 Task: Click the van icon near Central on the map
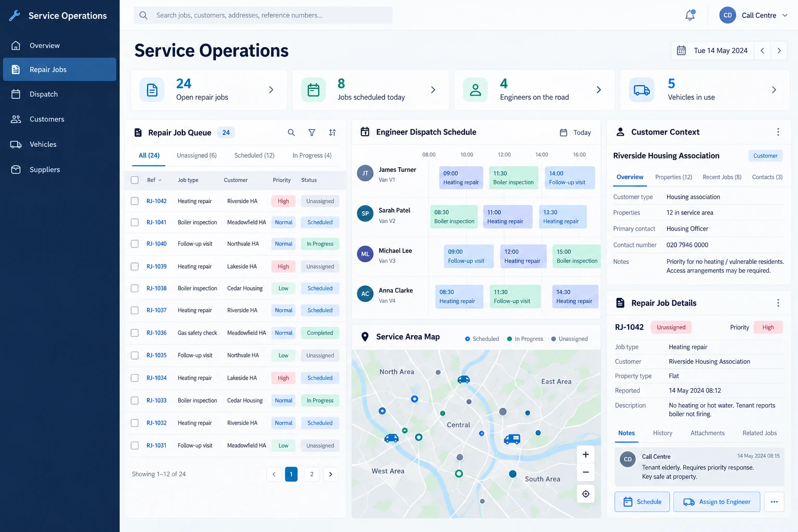(512, 439)
